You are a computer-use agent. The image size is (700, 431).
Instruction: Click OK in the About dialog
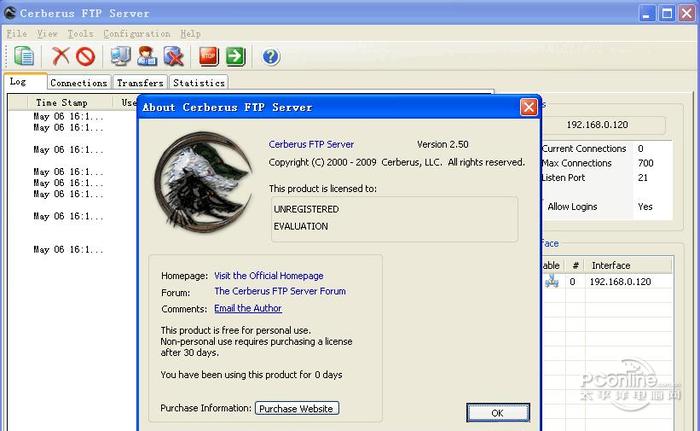[x=498, y=413]
